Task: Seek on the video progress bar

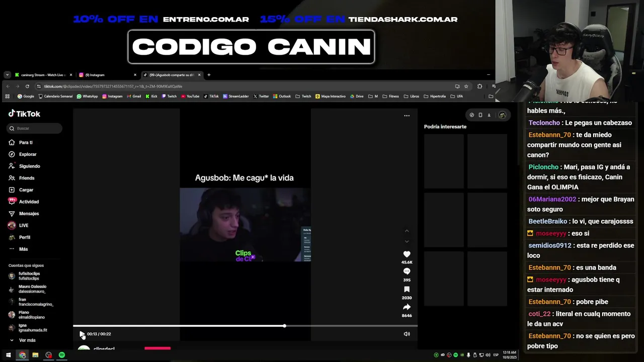Action: point(245,326)
